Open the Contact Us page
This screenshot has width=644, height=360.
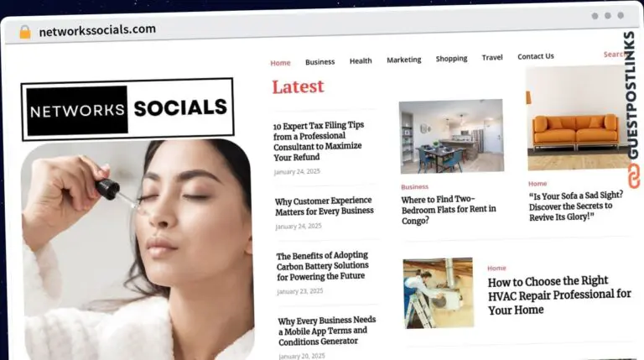click(536, 56)
